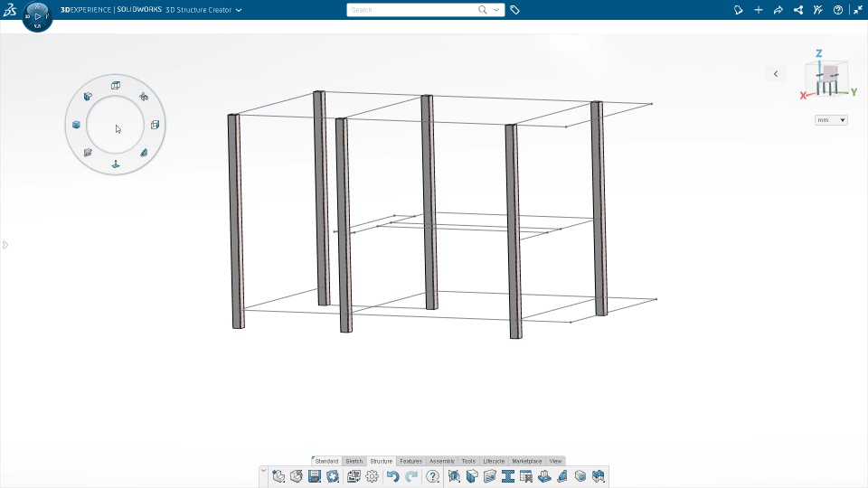This screenshot has height=488, width=868.
Task: Switch to the View tab
Action: 555,461
